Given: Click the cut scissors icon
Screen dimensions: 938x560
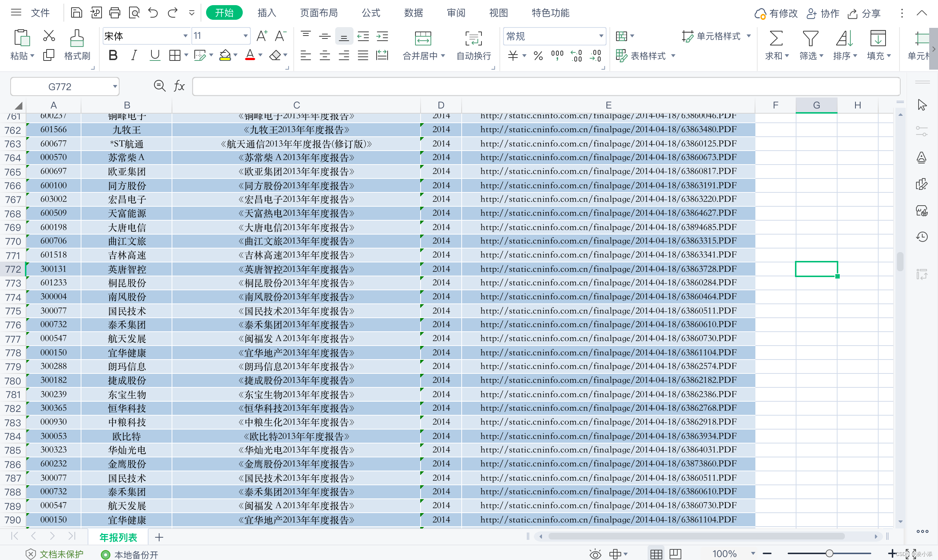Looking at the screenshot, I should [49, 36].
